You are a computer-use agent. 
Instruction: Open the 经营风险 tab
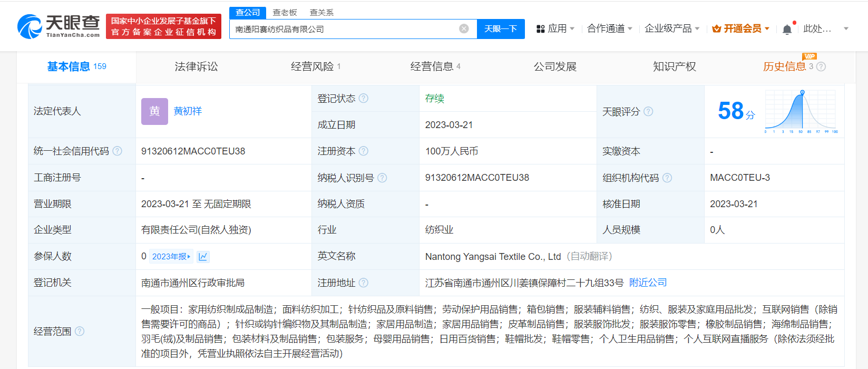coord(316,66)
